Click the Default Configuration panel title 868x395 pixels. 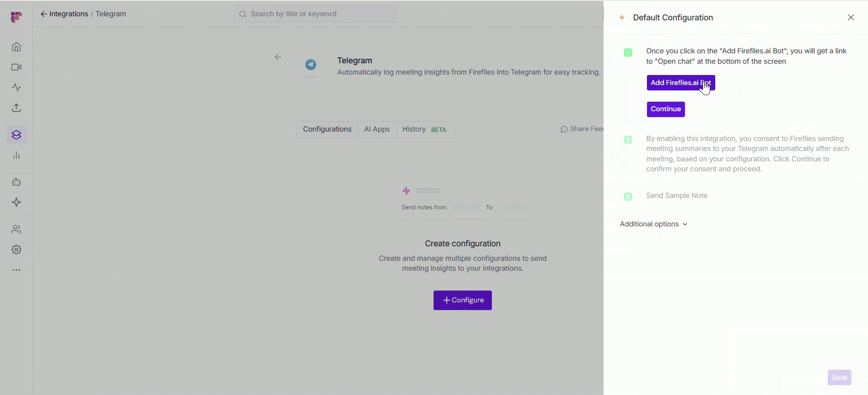click(x=673, y=18)
